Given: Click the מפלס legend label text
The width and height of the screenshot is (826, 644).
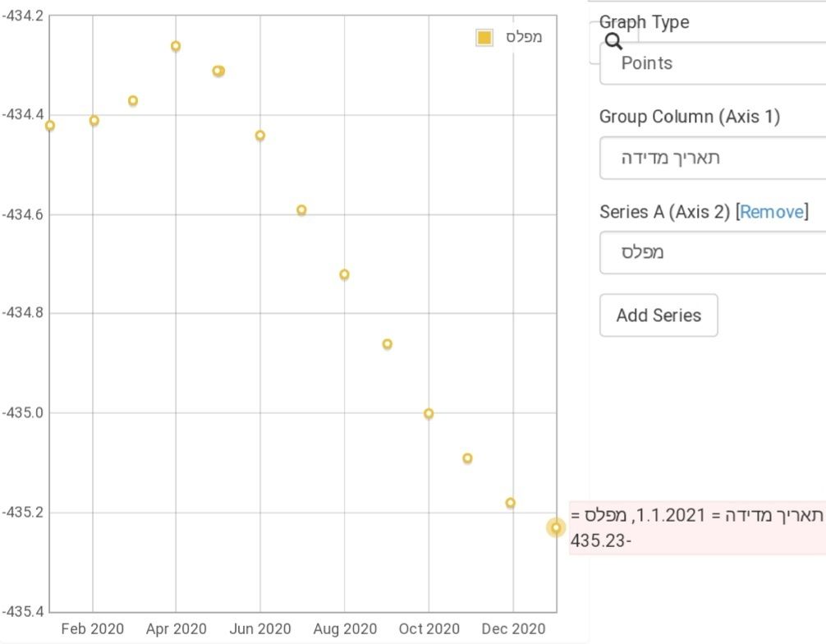Looking at the screenshot, I should click(x=523, y=38).
